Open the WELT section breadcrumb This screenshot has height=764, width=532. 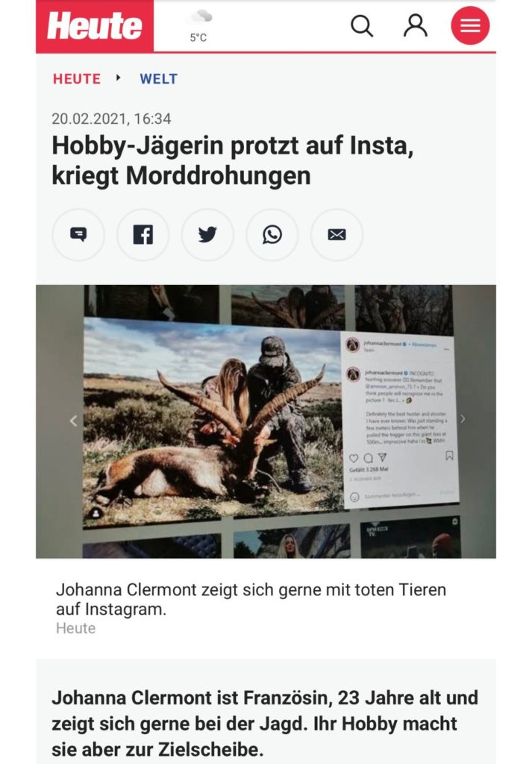pyautogui.click(x=159, y=78)
